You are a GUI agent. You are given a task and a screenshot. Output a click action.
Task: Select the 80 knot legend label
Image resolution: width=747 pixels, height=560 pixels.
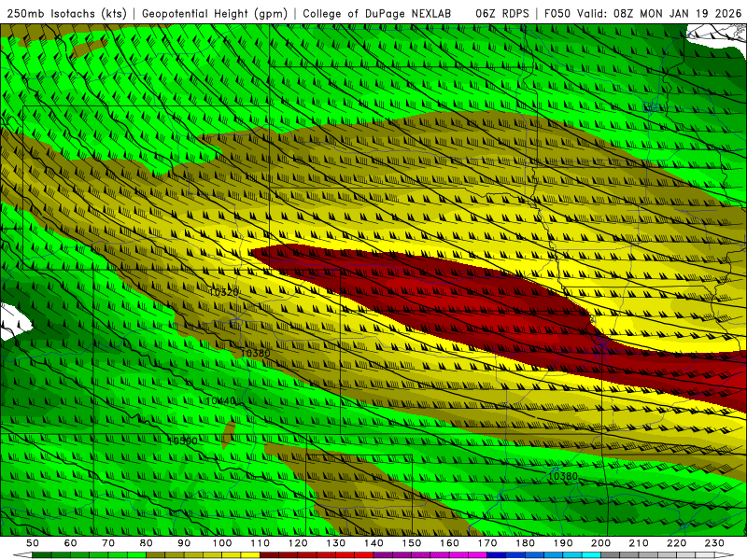click(147, 543)
